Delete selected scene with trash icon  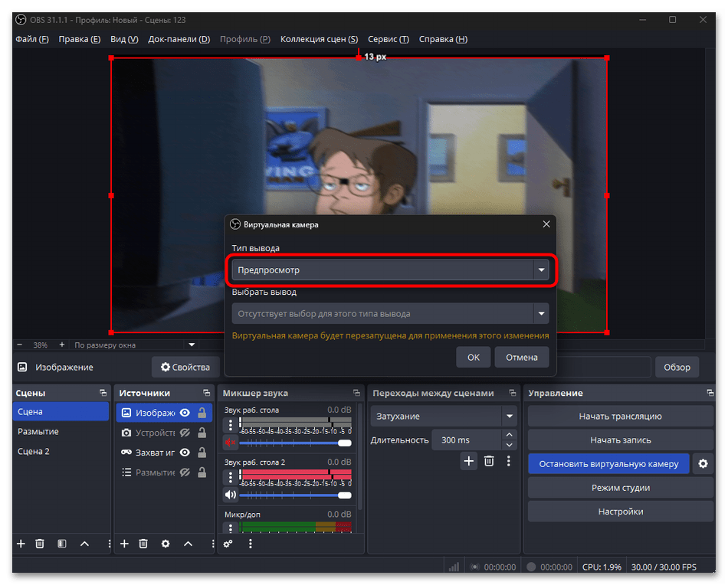coord(40,543)
